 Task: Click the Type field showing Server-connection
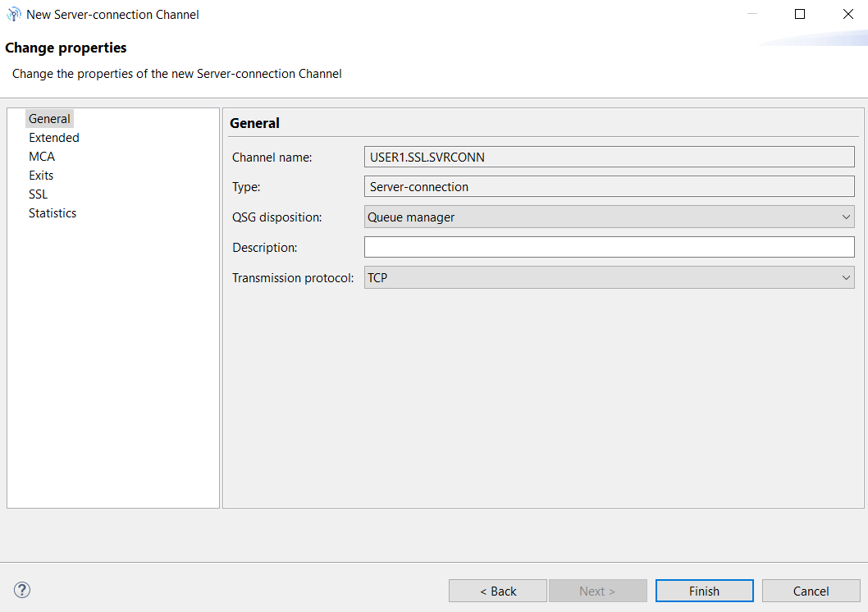(609, 186)
